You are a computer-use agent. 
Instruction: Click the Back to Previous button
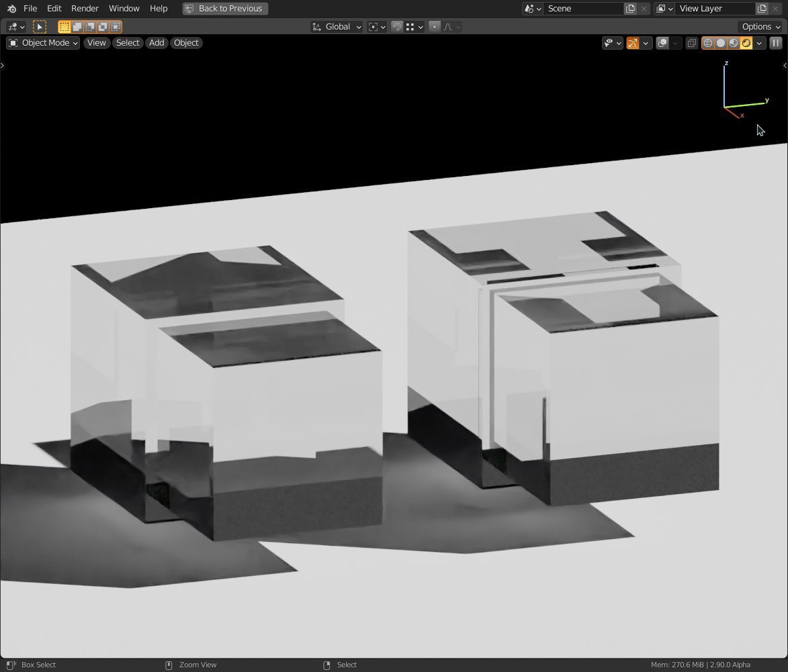point(224,9)
